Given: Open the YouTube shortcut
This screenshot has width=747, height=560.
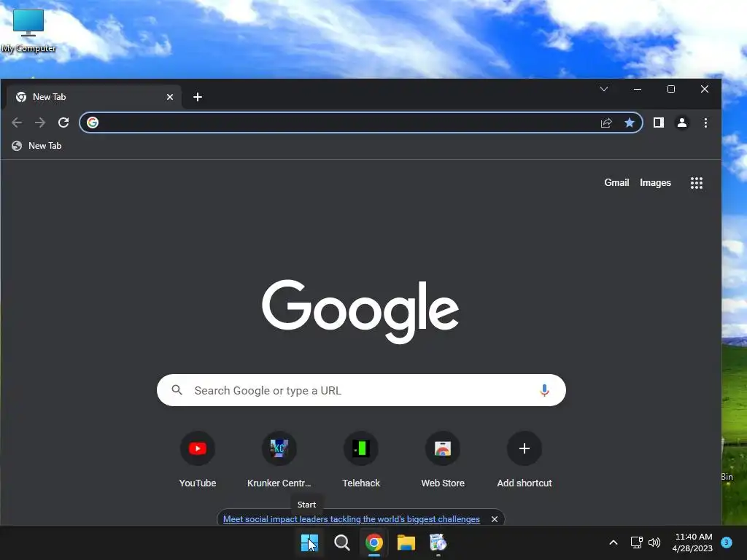Looking at the screenshot, I should click(x=198, y=460).
